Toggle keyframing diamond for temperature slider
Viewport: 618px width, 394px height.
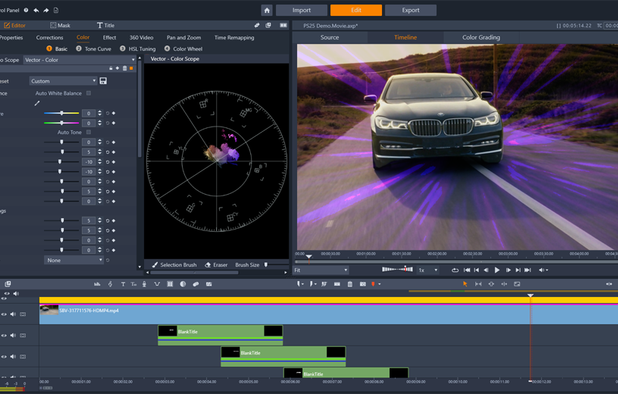[x=114, y=113]
